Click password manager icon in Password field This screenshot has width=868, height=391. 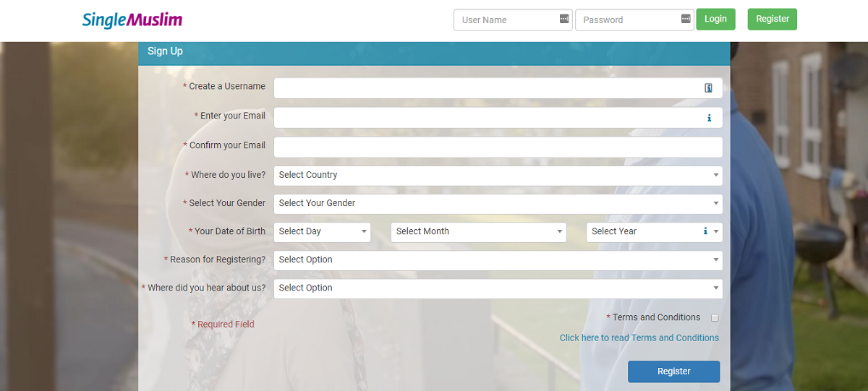point(686,20)
